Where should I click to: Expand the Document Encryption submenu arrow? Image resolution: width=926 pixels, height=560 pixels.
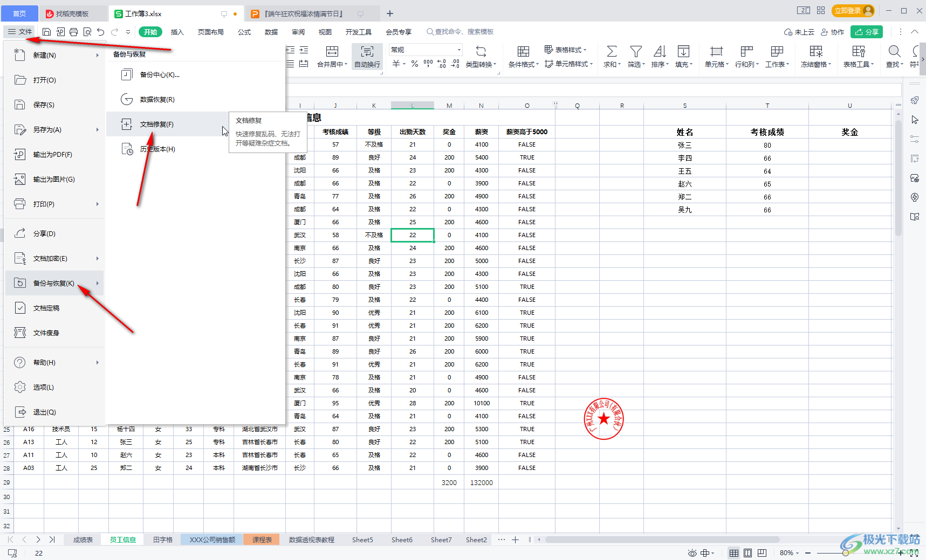[x=98, y=259]
